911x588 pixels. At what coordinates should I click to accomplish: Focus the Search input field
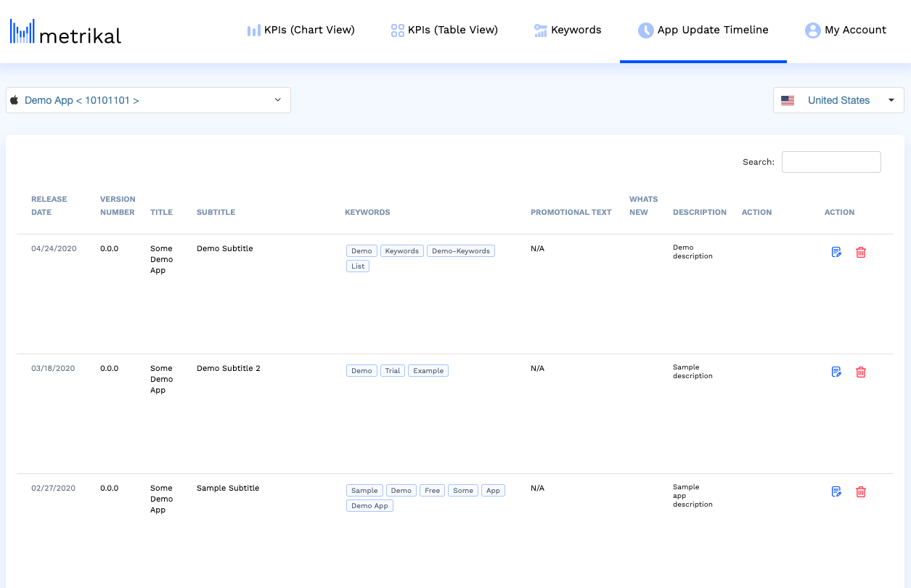tap(831, 162)
